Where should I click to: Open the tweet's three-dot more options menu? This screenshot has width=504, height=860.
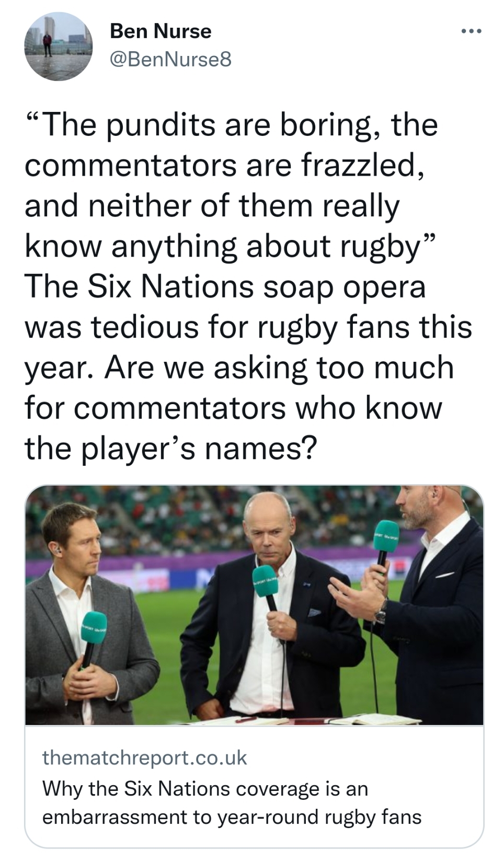click(x=471, y=32)
